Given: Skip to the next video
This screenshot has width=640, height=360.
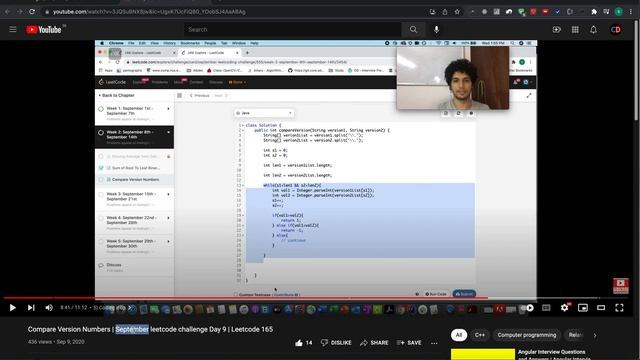Looking at the screenshot, I should click(x=31, y=308).
